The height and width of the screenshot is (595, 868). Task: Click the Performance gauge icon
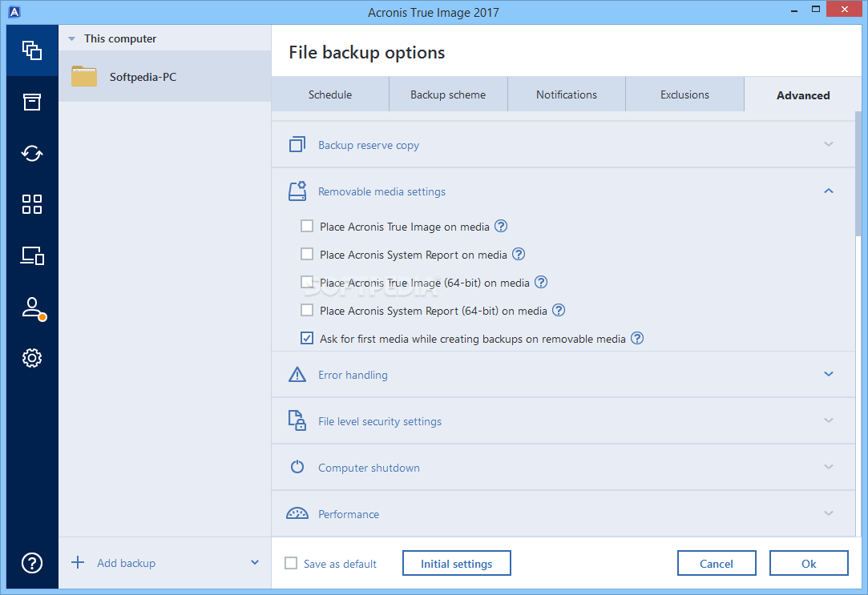(x=297, y=513)
